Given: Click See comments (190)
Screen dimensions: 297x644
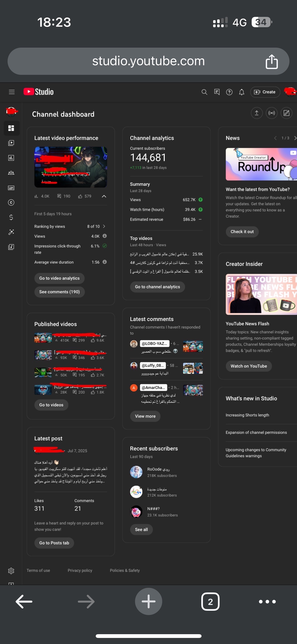Looking at the screenshot, I should pos(59,292).
